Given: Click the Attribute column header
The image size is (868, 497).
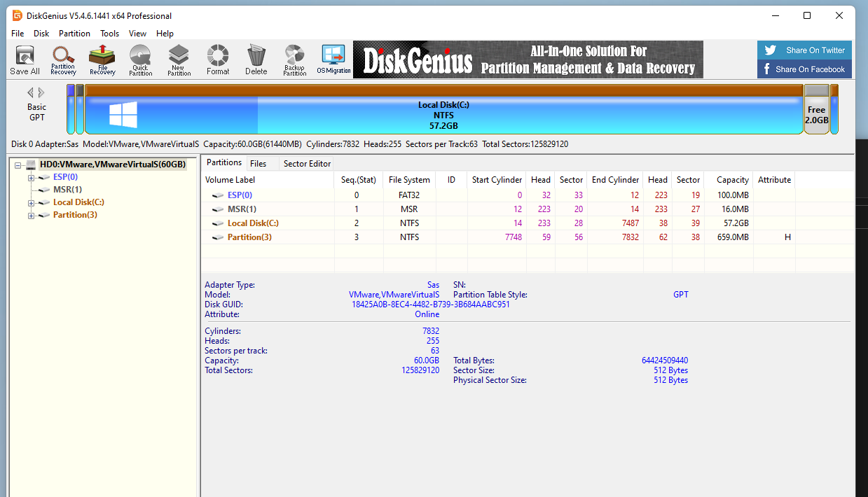Looking at the screenshot, I should [x=774, y=180].
